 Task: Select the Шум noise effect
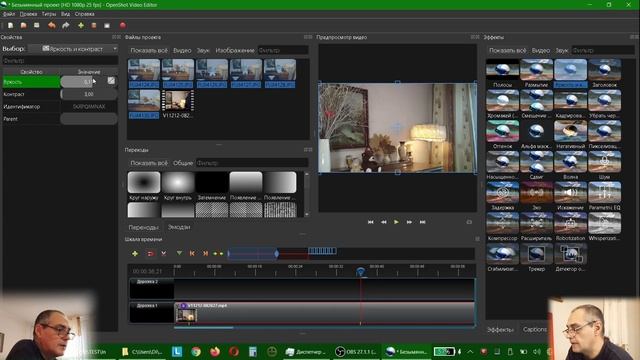click(604, 165)
